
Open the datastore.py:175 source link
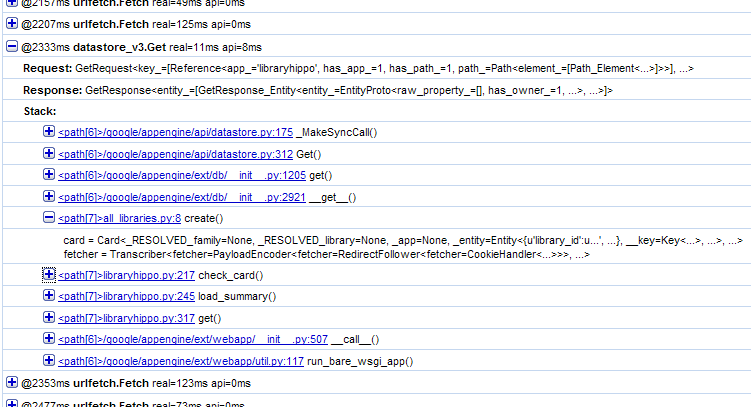point(175,133)
